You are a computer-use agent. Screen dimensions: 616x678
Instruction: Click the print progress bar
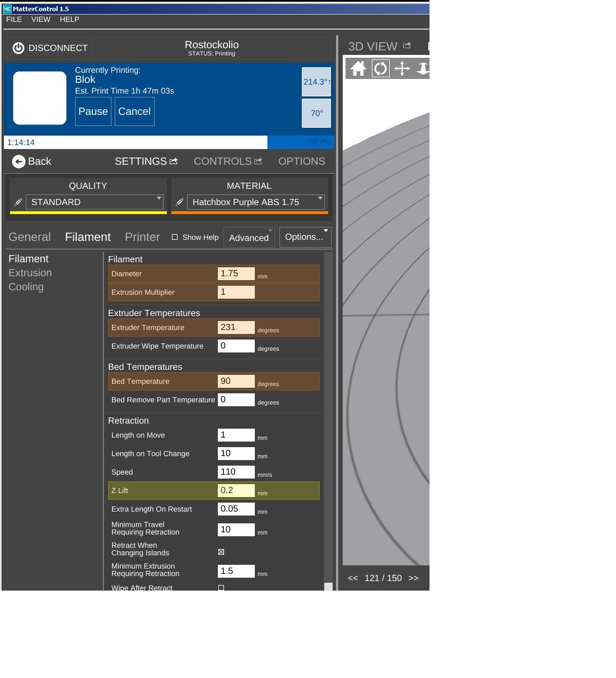point(168,142)
